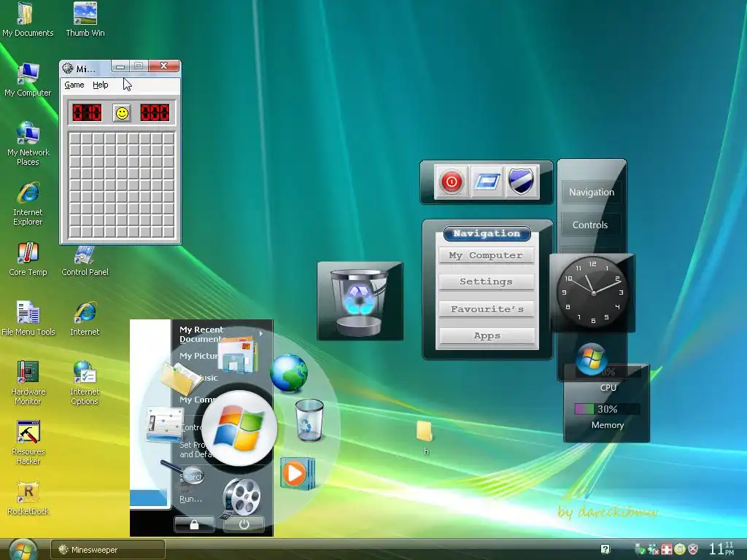This screenshot has width=747, height=560.
Task: Click the large Windows orb in circle menu
Action: coord(239,427)
